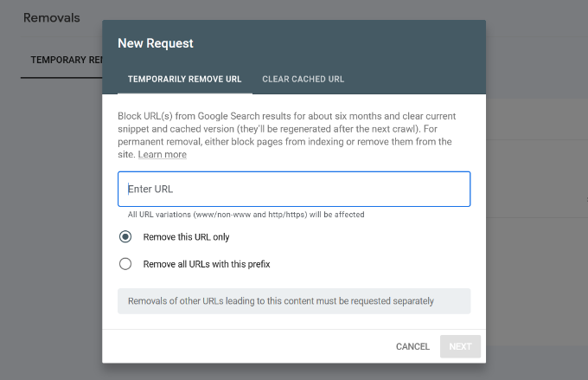Choose Remove all URLs with this prefix radio
This screenshot has width=588, height=380.
[125, 264]
